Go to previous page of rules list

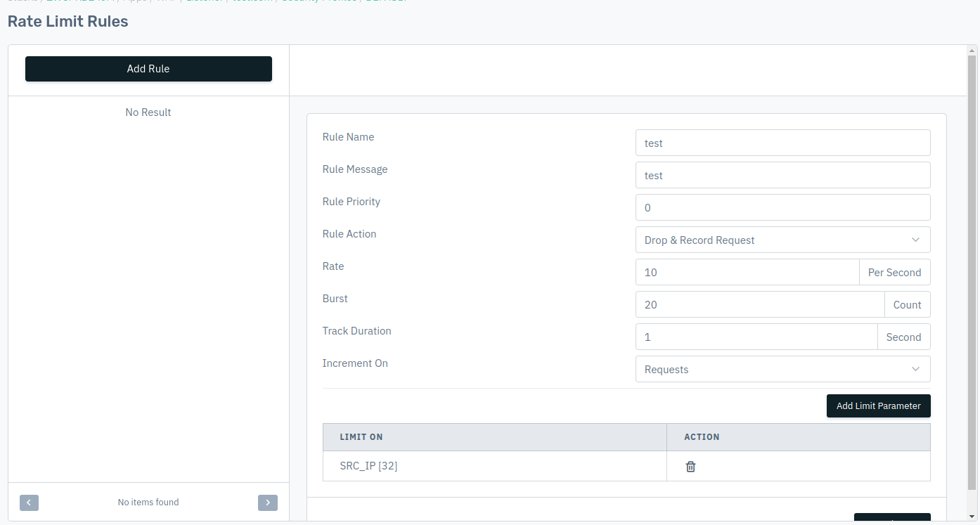(29, 503)
